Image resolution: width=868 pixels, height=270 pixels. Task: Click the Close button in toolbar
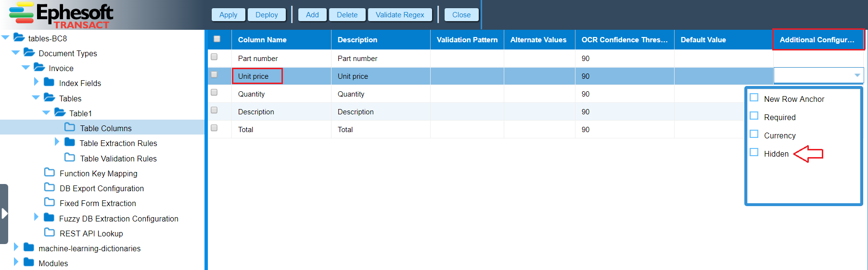click(461, 15)
